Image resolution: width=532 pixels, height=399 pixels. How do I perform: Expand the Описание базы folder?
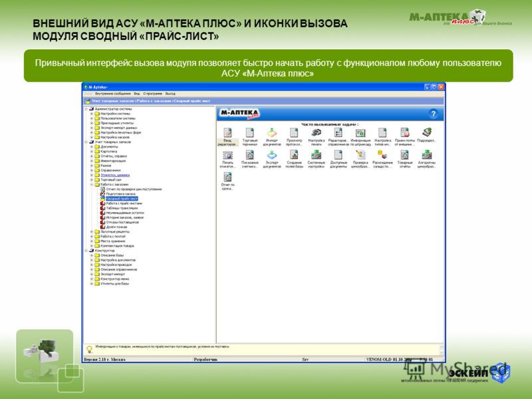pyautogui.click(x=92, y=255)
